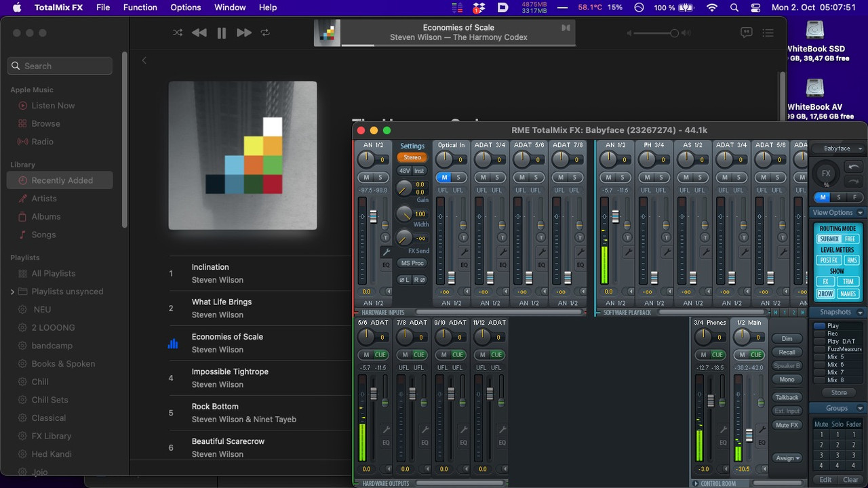This screenshot has width=868, height=488.
Task: Skip to previous track in Music
Action: point(199,33)
